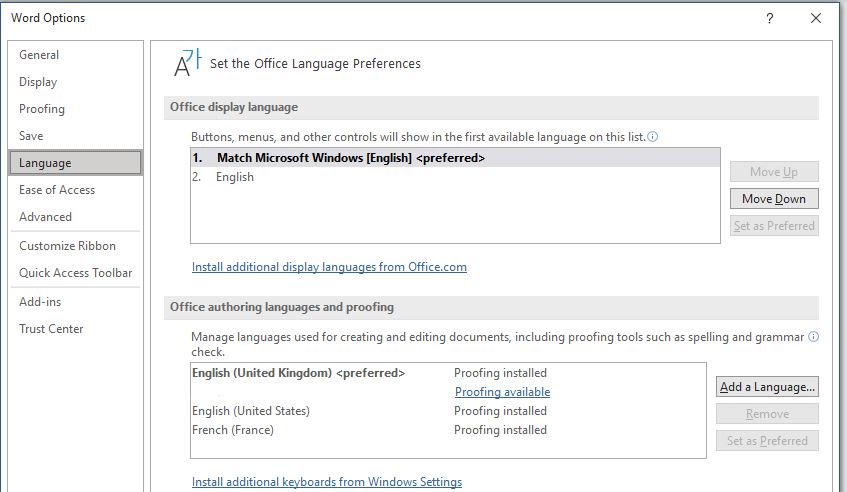The width and height of the screenshot is (847, 492).
Task: Open the Trust Center category
Action: click(76, 329)
